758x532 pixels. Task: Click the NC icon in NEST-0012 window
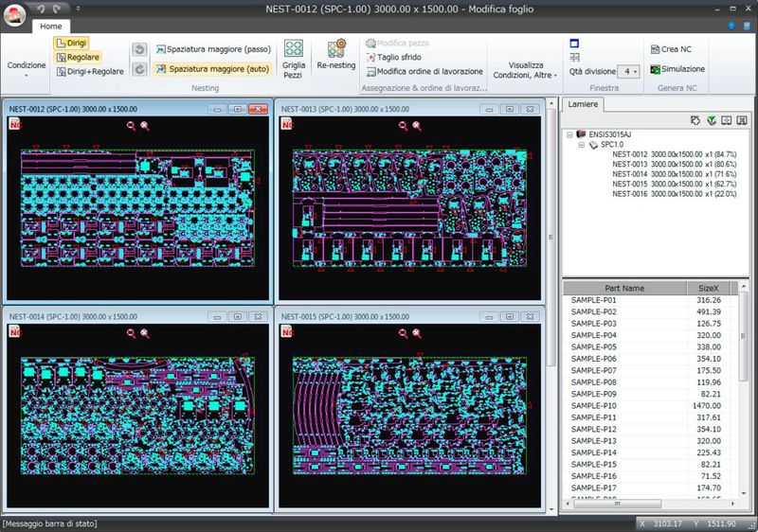click(x=15, y=123)
